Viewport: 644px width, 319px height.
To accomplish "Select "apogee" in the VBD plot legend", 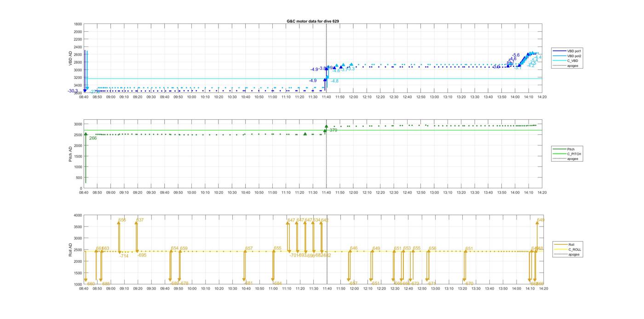I will 573,66.
